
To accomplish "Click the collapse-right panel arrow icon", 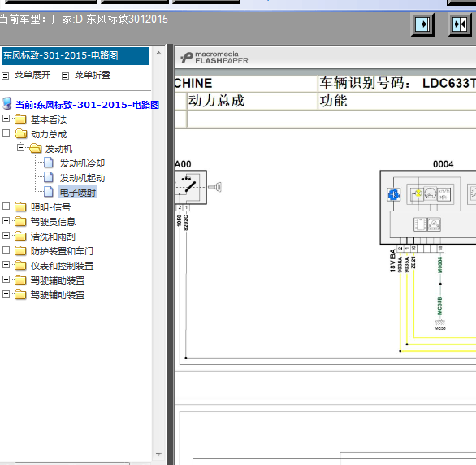I will point(422,24).
